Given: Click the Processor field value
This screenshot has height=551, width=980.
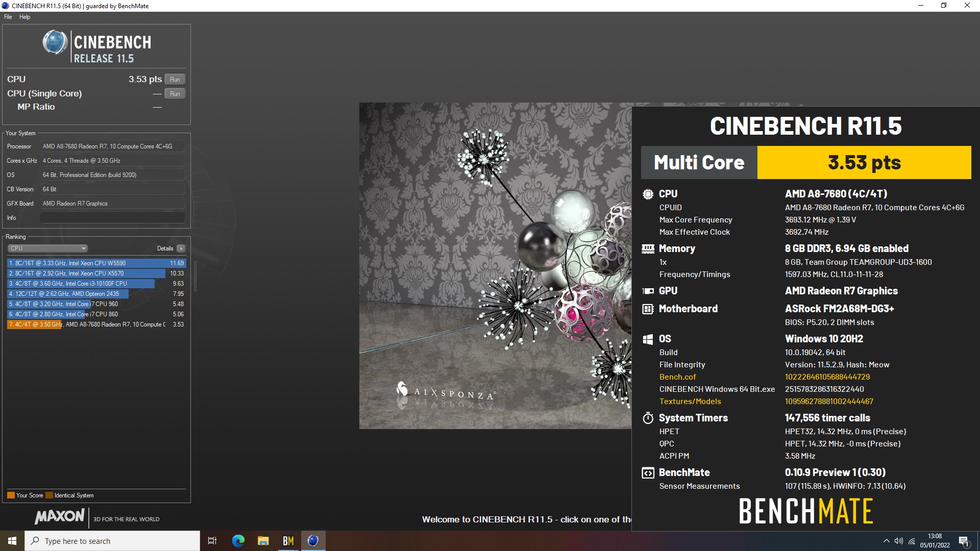Looking at the screenshot, I should 112,146.
